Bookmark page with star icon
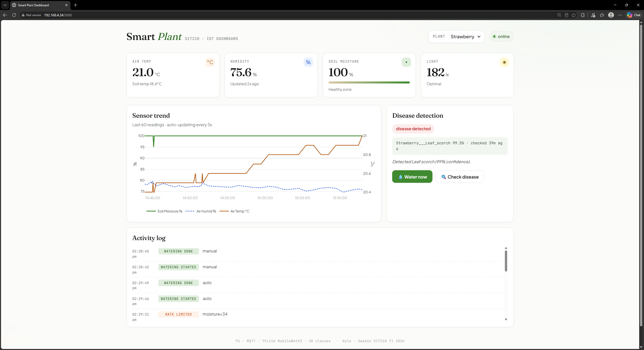The image size is (644, 350). pos(574,15)
